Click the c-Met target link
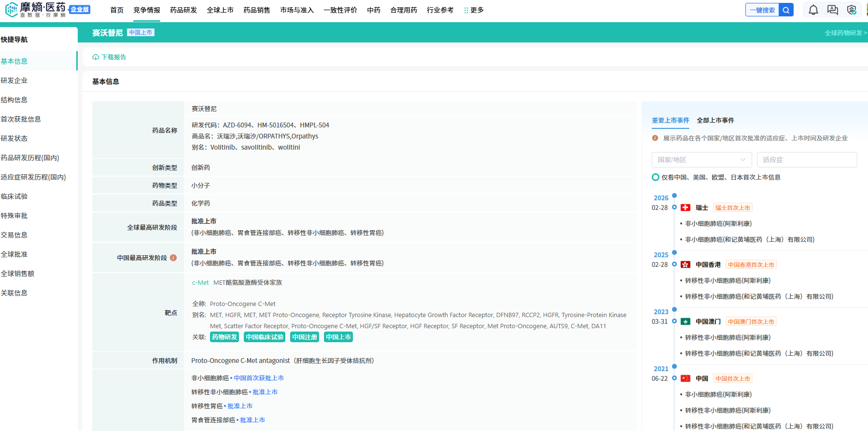 tap(200, 283)
